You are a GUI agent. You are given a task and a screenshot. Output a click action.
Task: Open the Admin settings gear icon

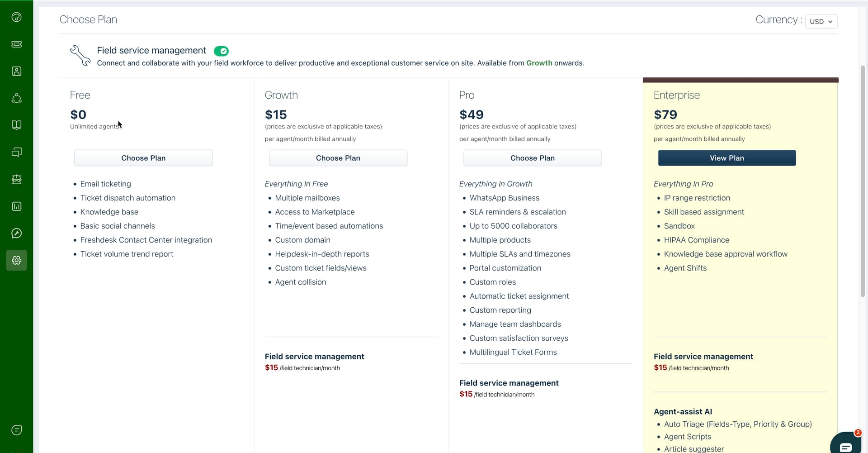coord(16,260)
